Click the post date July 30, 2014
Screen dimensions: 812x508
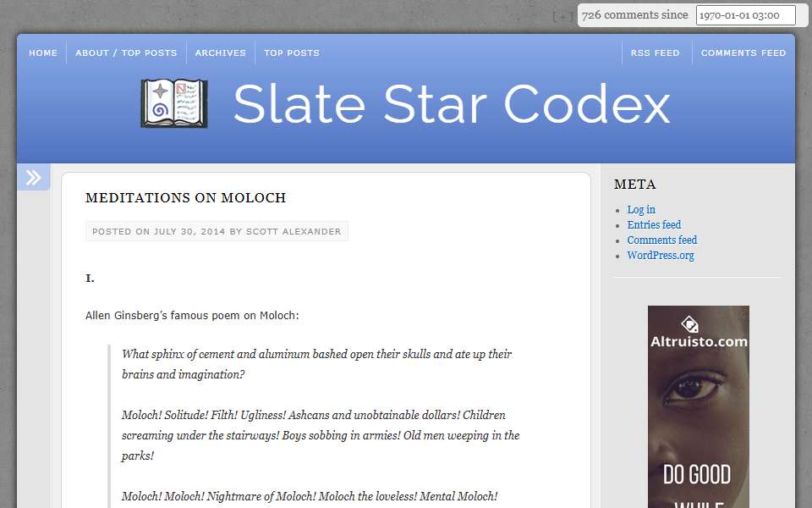point(189,231)
